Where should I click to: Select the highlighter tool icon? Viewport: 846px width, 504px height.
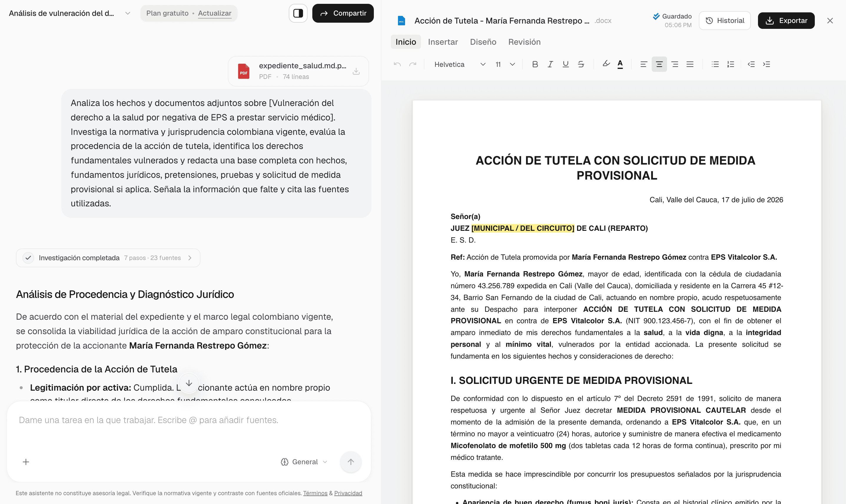(606, 64)
